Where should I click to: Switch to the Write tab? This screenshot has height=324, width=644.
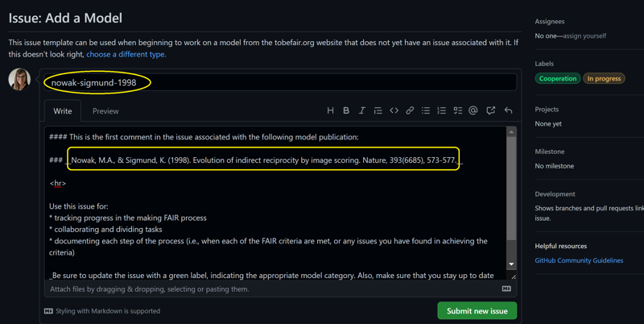click(63, 111)
